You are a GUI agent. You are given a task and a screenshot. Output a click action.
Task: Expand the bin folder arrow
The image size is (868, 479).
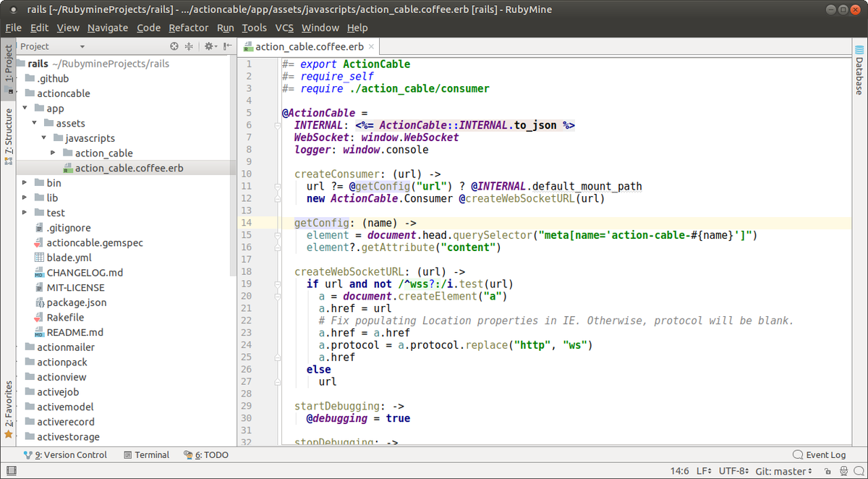pos(25,183)
